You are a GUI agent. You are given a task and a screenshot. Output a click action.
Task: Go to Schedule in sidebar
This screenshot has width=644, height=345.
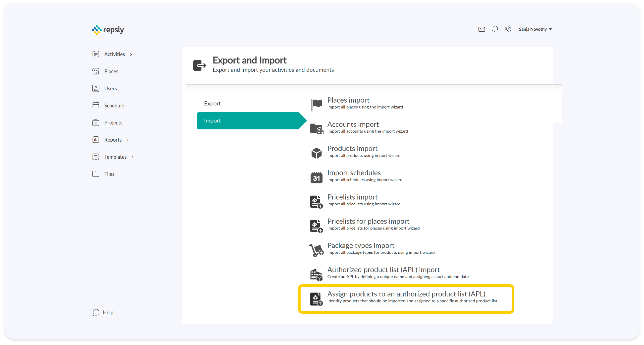(x=114, y=106)
